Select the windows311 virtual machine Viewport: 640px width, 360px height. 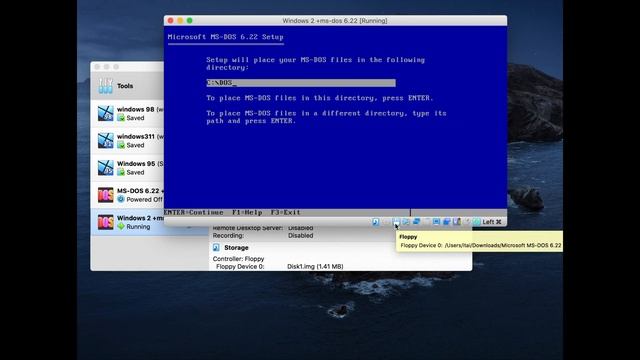click(x=127, y=141)
